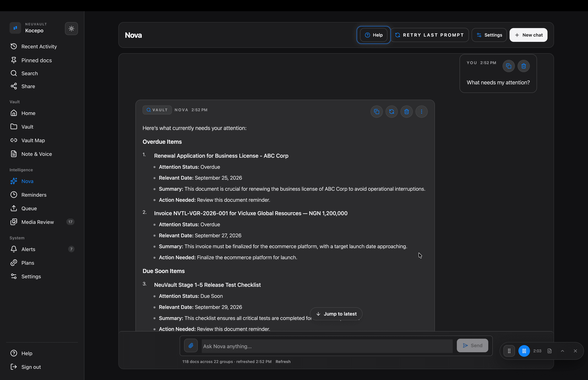
Task: Copy Nova's response
Action: coord(377,112)
